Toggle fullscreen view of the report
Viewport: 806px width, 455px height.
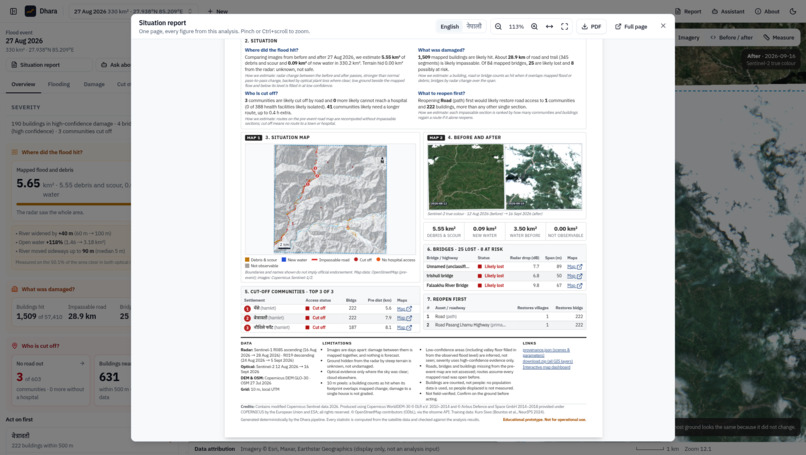[x=564, y=26]
